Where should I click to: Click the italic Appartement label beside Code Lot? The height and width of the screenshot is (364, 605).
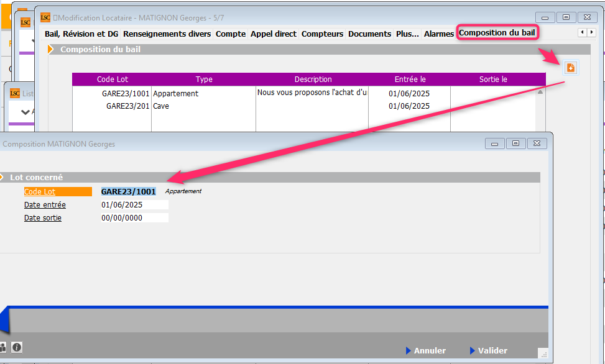point(183,191)
